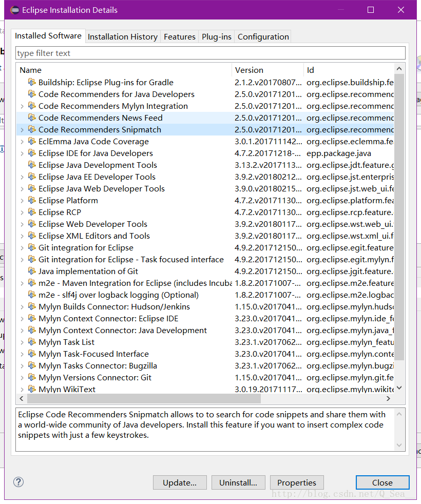Expand Eclipse XML Editors and Tools node

point(22,236)
